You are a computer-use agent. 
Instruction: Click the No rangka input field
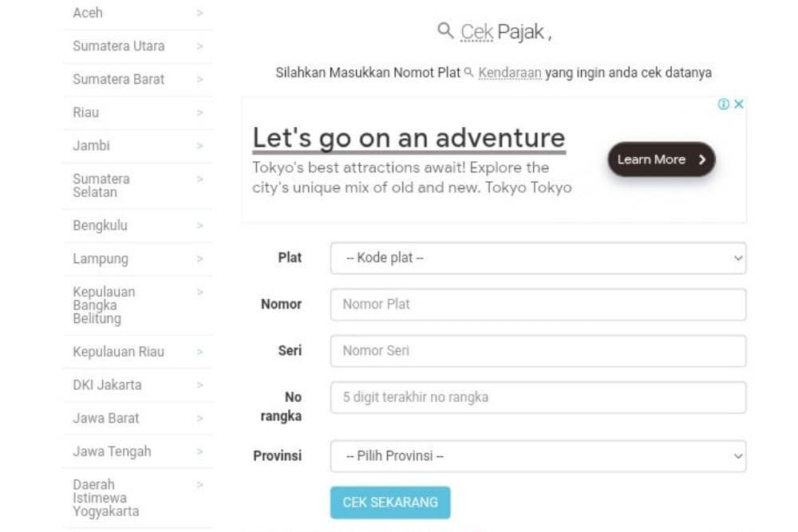[538, 397]
